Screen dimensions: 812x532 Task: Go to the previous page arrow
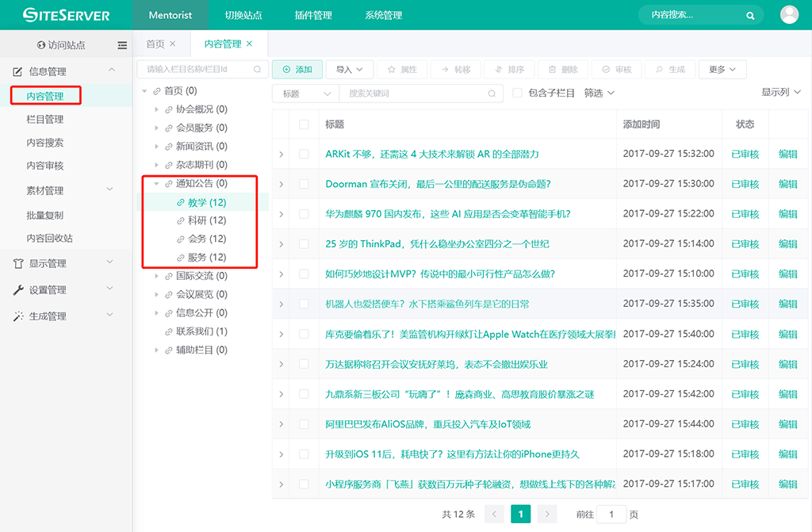(494, 514)
